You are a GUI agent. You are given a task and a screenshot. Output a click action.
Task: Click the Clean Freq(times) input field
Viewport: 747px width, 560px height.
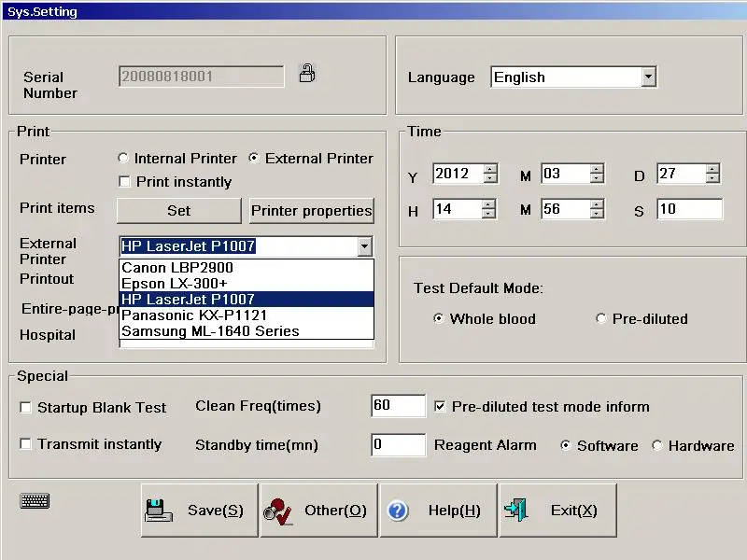(398, 406)
